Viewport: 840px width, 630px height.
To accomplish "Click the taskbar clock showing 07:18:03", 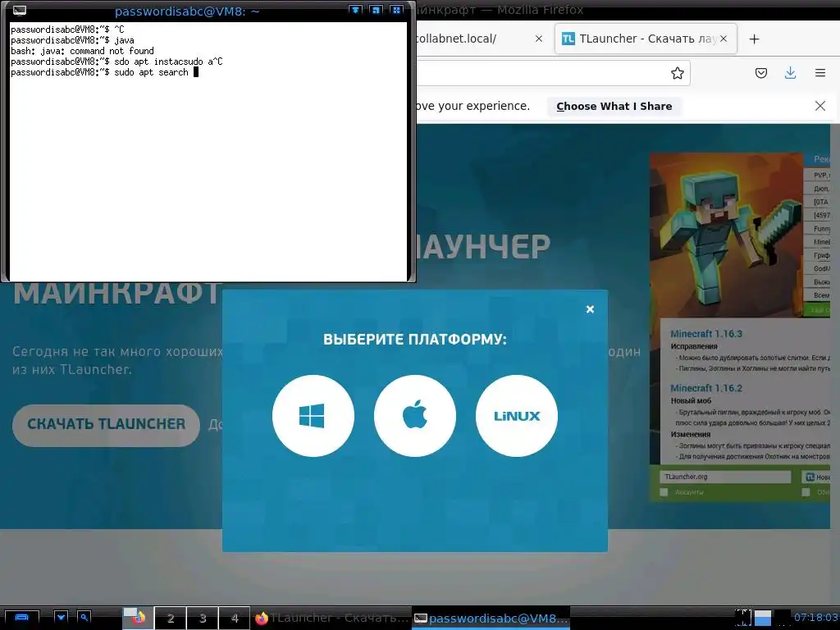I will [x=815, y=617].
